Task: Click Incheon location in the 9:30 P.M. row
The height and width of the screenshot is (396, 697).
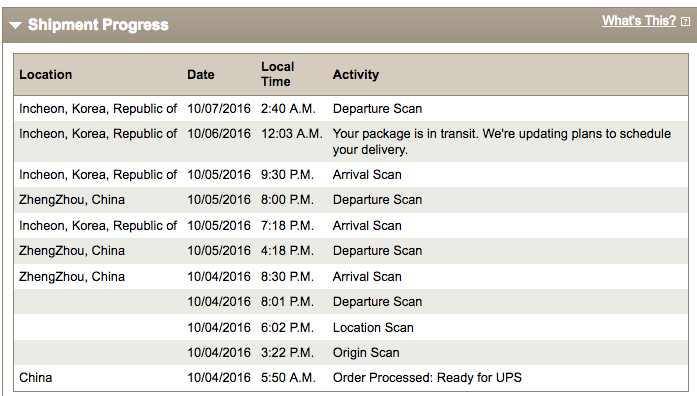Action: [98, 175]
